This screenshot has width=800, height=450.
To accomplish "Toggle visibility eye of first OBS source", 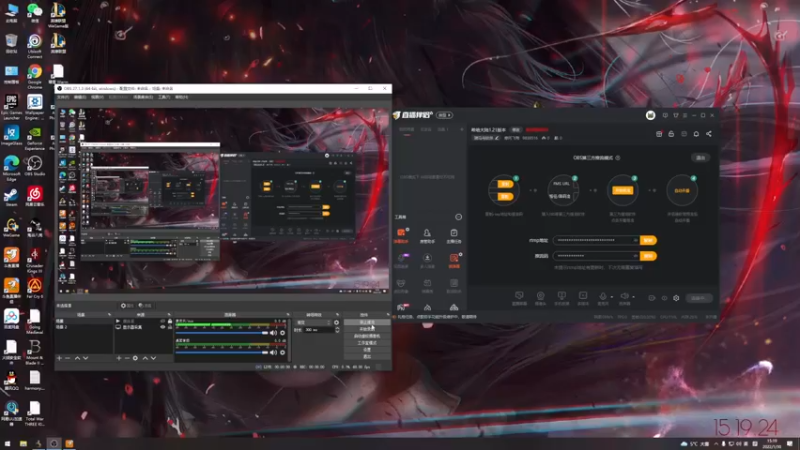I will [163, 321].
